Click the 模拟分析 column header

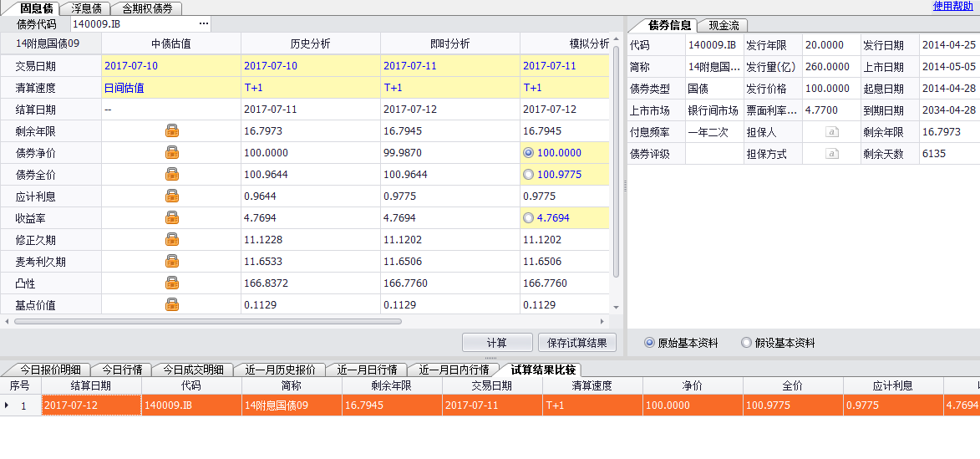click(x=565, y=43)
